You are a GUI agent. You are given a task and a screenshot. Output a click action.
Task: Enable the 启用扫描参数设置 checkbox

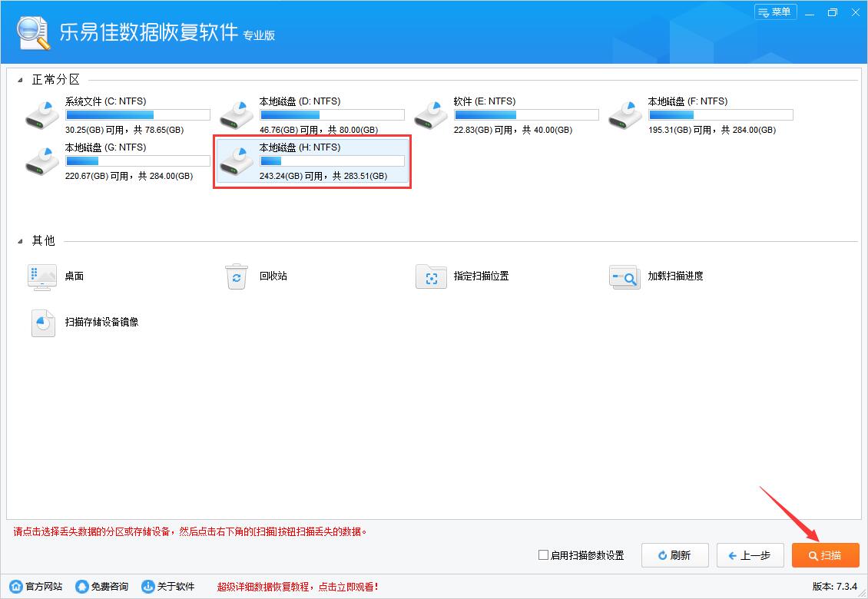click(x=543, y=555)
